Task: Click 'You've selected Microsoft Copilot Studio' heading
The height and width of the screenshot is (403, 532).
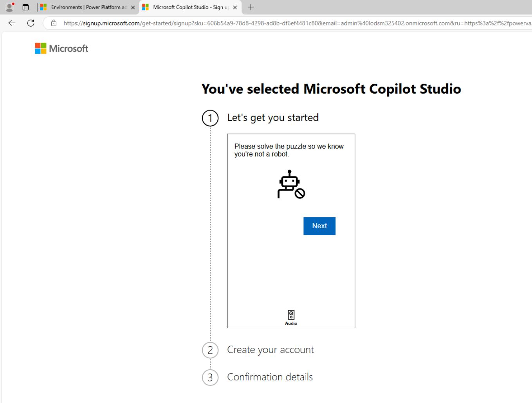Action: (331, 89)
